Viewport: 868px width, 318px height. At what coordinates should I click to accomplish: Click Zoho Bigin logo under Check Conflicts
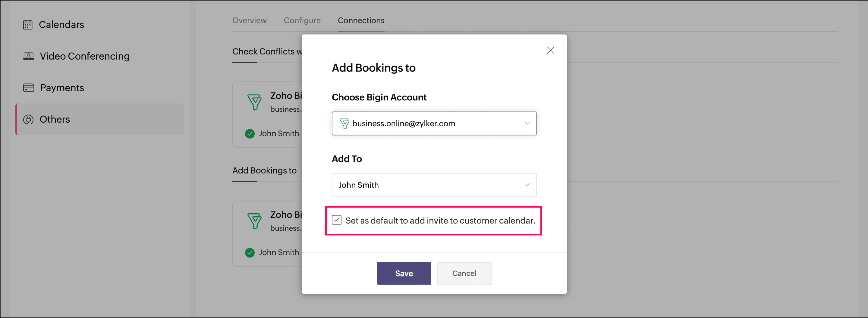(x=254, y=102)
